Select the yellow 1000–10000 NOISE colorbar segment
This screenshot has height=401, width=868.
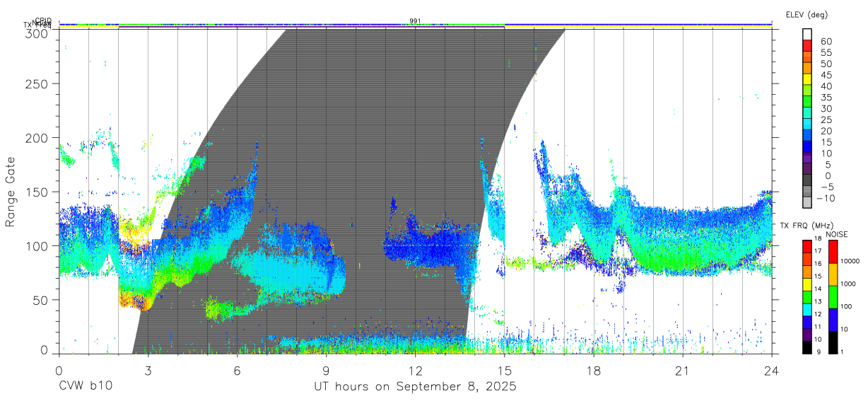tap(832, 274)
